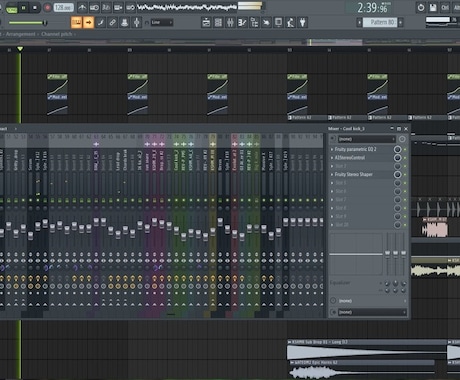Open the channel rack grid icon
The image size is (460, 380).
pos(218,22)
